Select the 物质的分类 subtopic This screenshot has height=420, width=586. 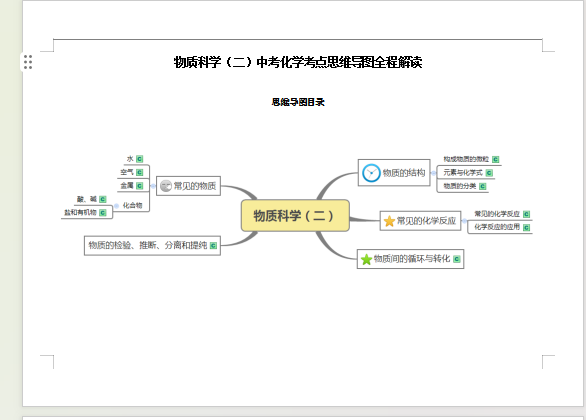460,186
